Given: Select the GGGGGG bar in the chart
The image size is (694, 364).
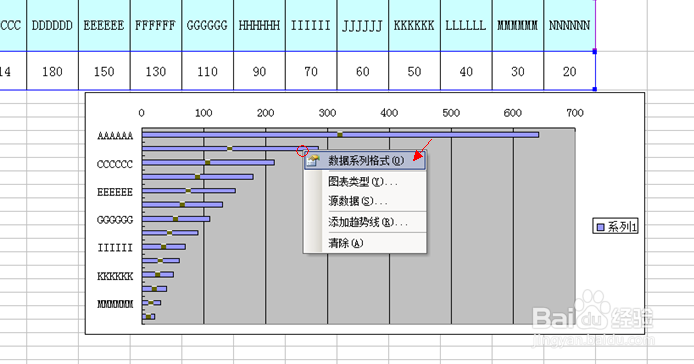Looking at the screenshot, I should (x=176, y=219).
